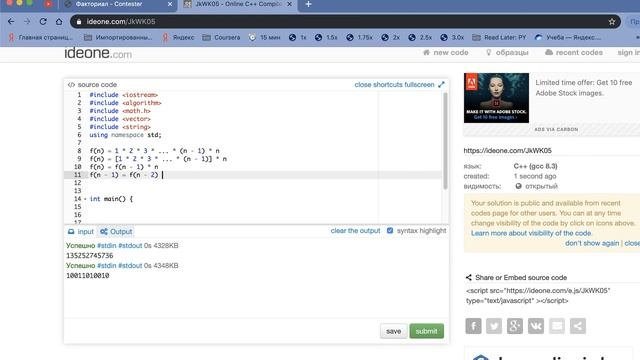
Task: Click the fullscreen expand arrows icon
Action: (x=441, y=85)
